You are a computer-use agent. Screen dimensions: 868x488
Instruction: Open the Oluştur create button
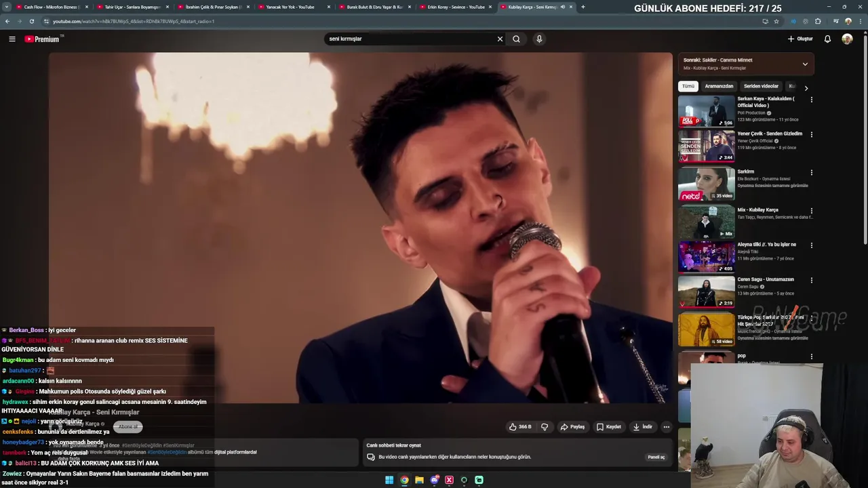(x=800, y=39)
